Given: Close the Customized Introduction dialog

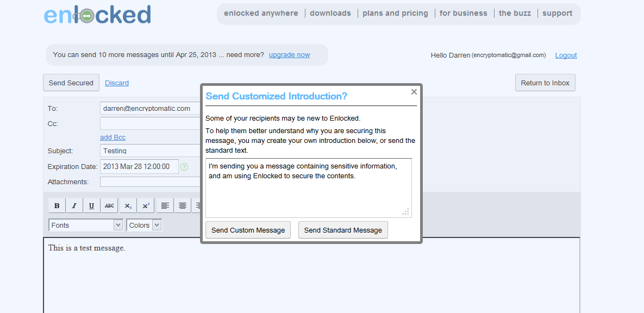Looking at the screenshot, I should point(414,92).
